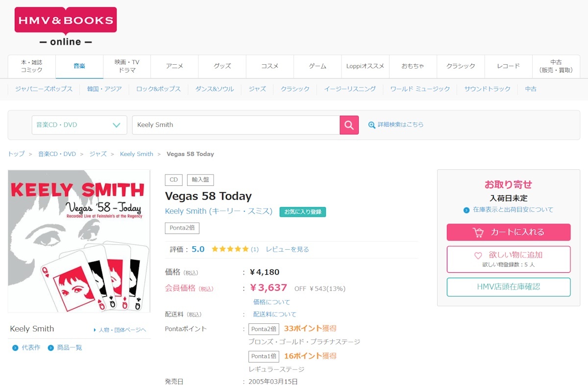Open ダンス&ソウル genre link
Screen dimensions: 588x390
point(215,89)
